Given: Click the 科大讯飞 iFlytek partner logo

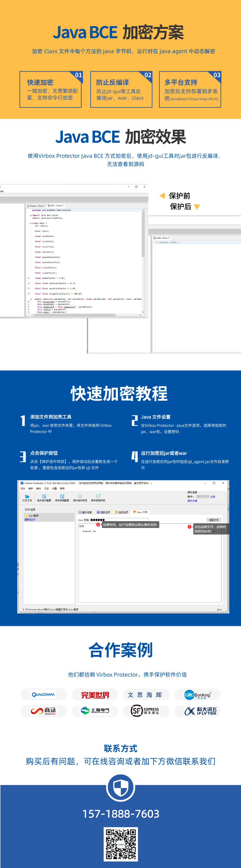Looking at the screenshot, I should [197, 711].
